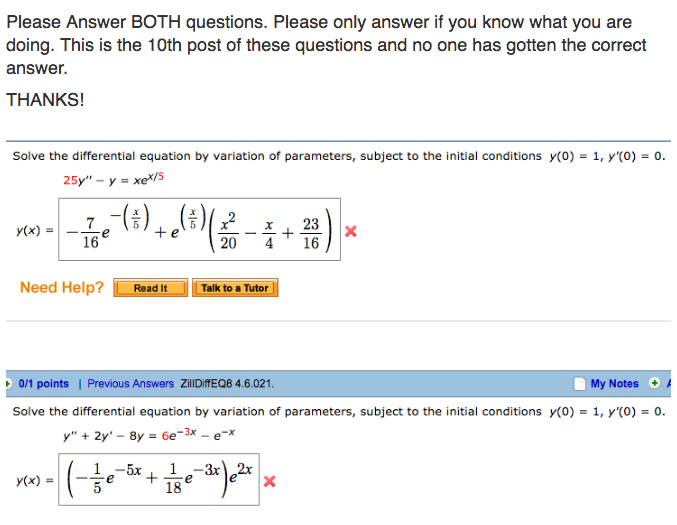677x525 pixels.
Task: Click the Read It button
Action: 150,288
